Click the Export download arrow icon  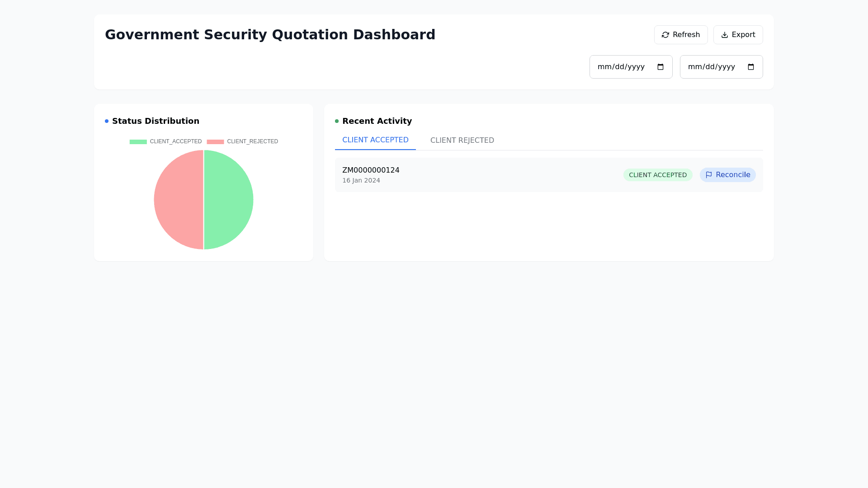(724, 35)
